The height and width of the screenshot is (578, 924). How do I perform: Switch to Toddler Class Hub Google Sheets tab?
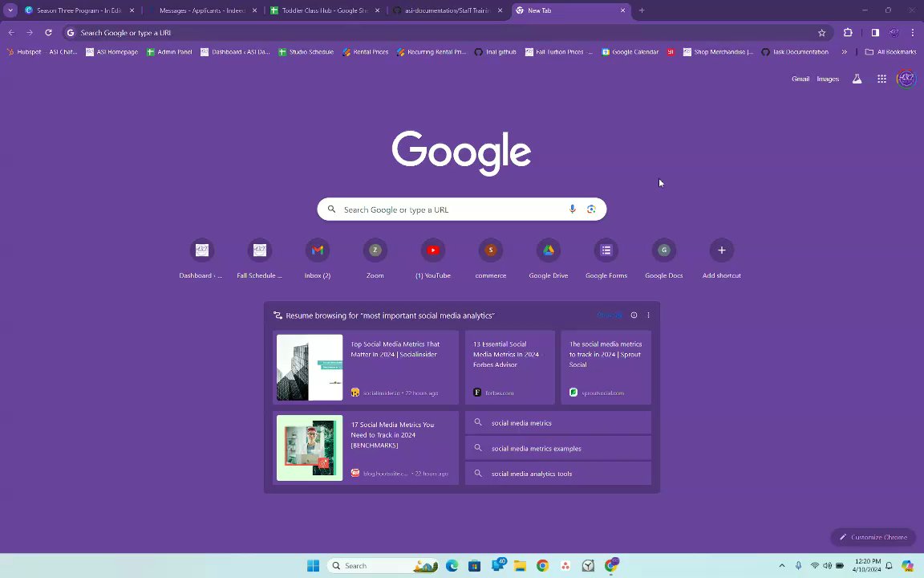pos(325,10)
